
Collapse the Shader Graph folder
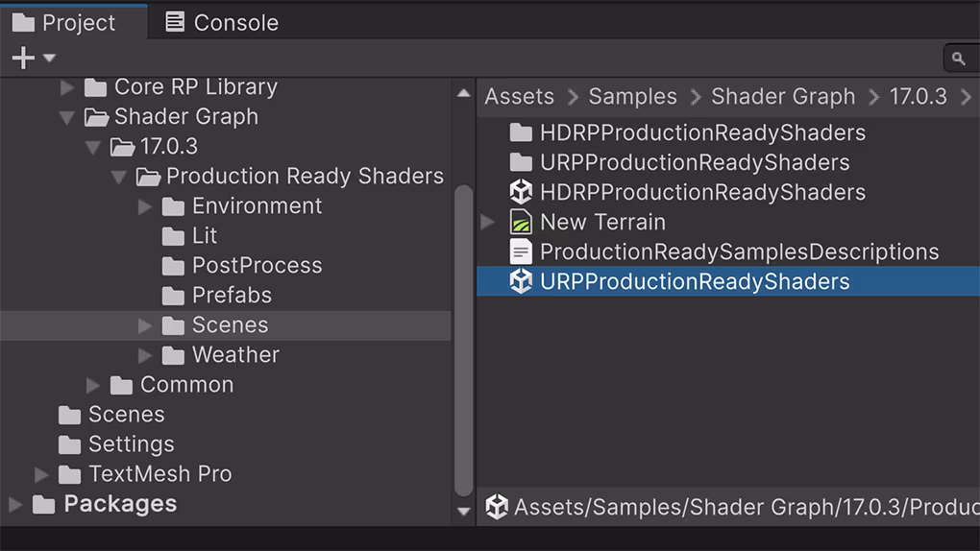click(x=67, y=117)
